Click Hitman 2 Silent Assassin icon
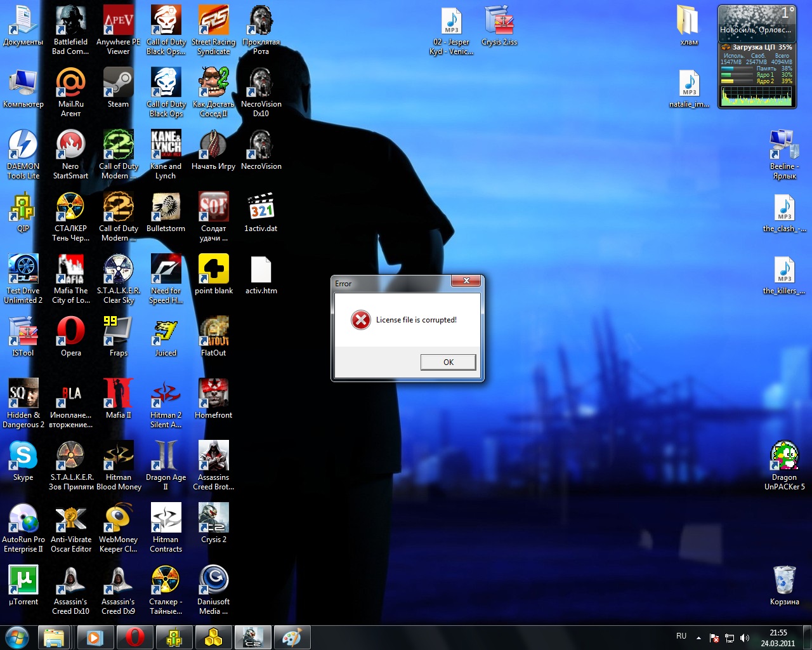The width and height of the screenshot is (812, 650). [x=166, y=403]
